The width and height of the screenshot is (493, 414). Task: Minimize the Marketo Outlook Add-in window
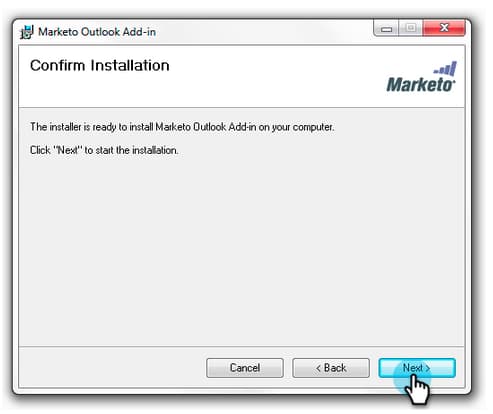[x=386, y=28]
